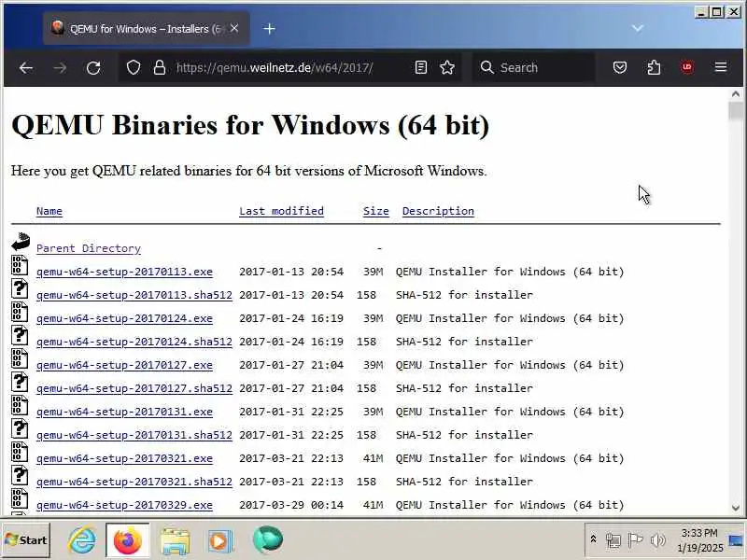Click unknown-file icon beside 20170131.sha512
This screenshot has height=560, width=747.
(20, 428)
